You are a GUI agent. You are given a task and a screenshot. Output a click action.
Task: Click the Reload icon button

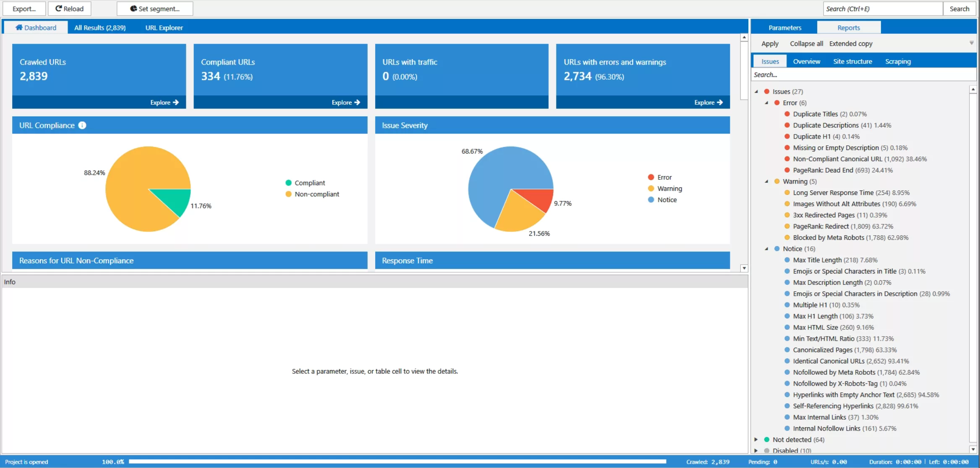pyautogui.click(x=59, y=8)
